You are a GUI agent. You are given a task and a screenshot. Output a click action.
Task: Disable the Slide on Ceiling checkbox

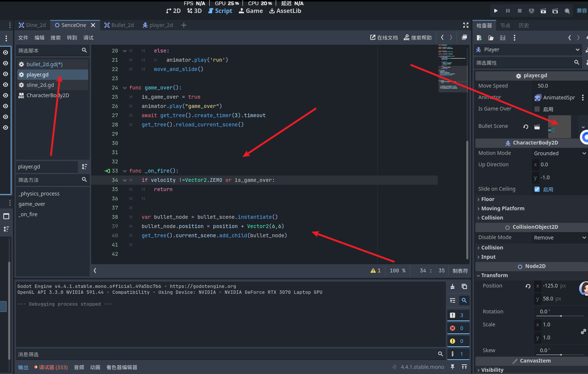537,189
